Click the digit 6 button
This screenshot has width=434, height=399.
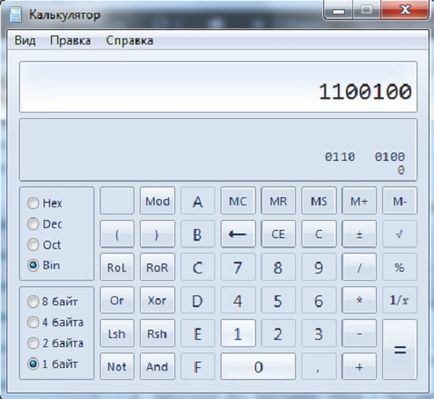coord(319,300)
